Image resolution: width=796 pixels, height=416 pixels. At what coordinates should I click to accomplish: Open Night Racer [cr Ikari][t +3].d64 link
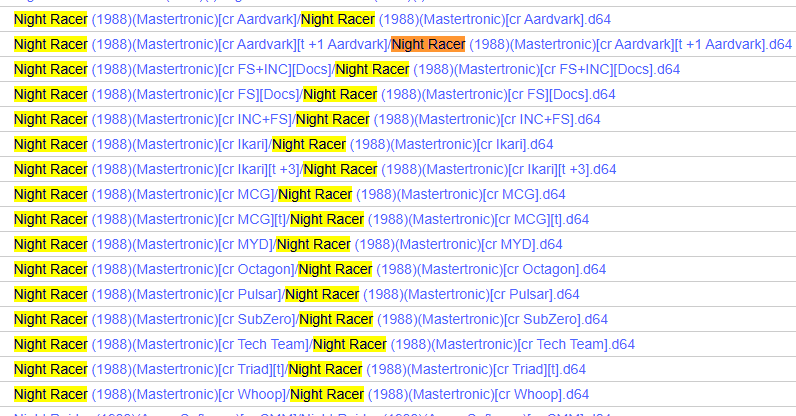point(315,169)
